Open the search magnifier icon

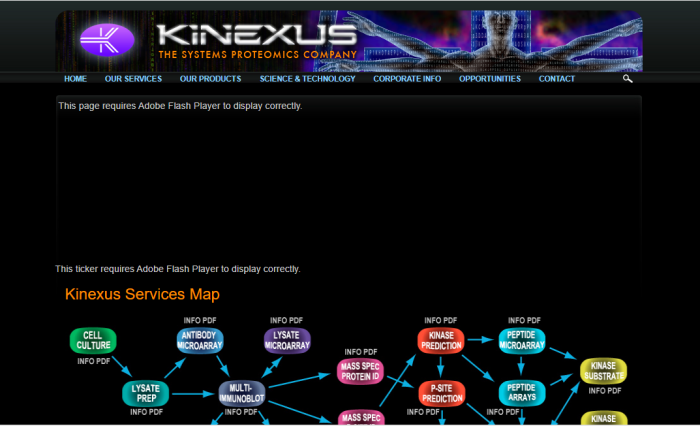(628, 79)
